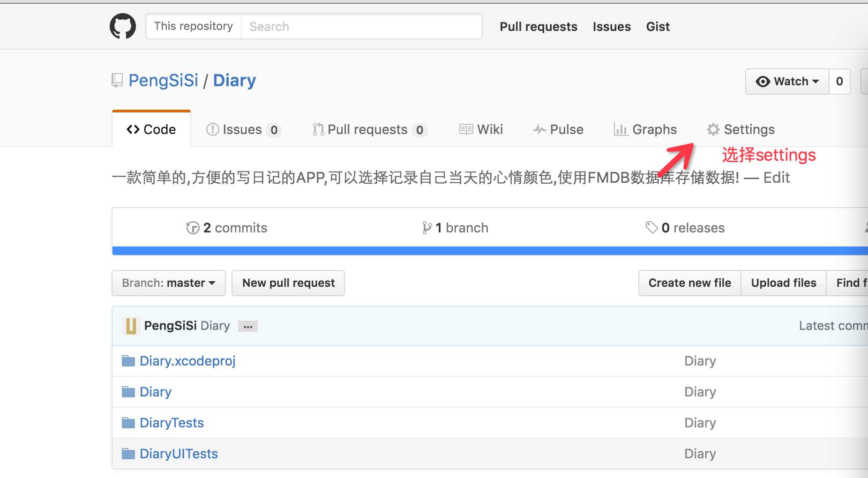Click the DiaryUITests folder icon
The width and height of the screenshot is (868, 478).
click(128, 454)
